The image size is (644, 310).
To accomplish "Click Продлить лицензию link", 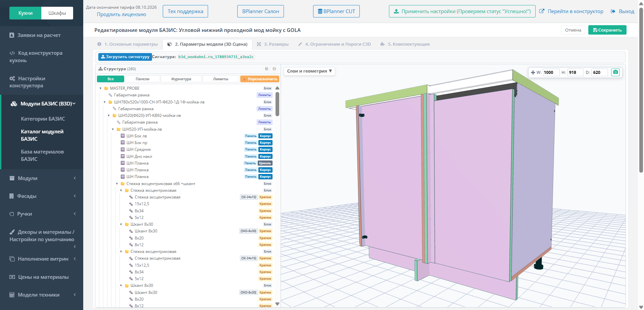I will [x=121, y=14].
